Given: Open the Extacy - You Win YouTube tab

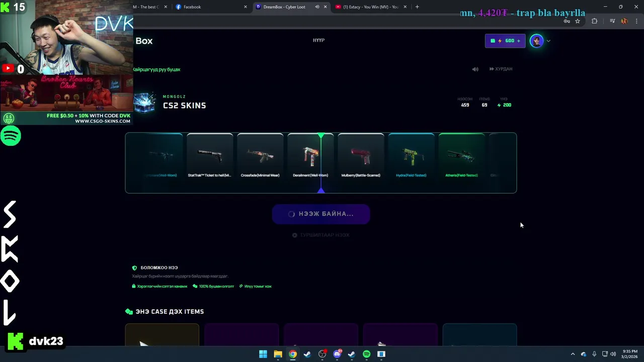Looking at the screenshot, I should [371, 7].
